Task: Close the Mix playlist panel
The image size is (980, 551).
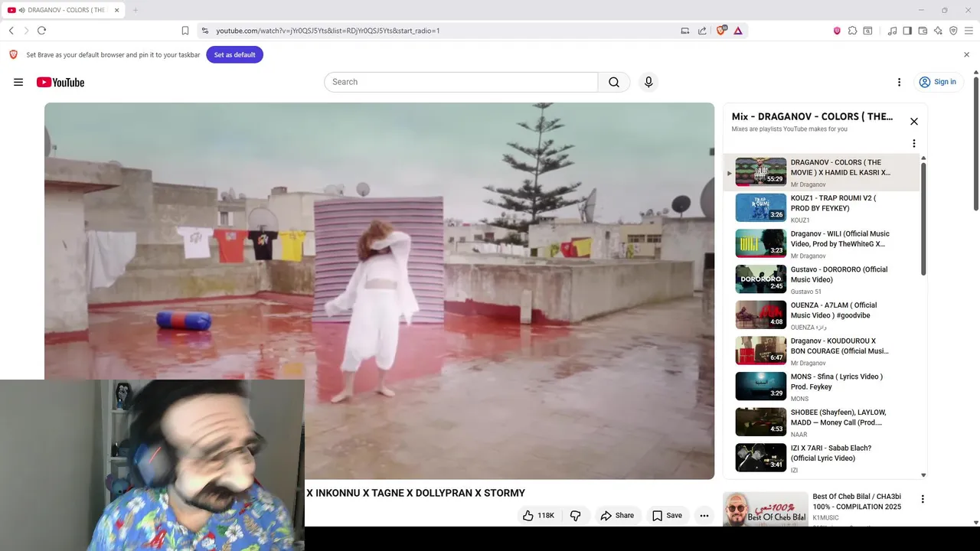Action: pos(913,122)
